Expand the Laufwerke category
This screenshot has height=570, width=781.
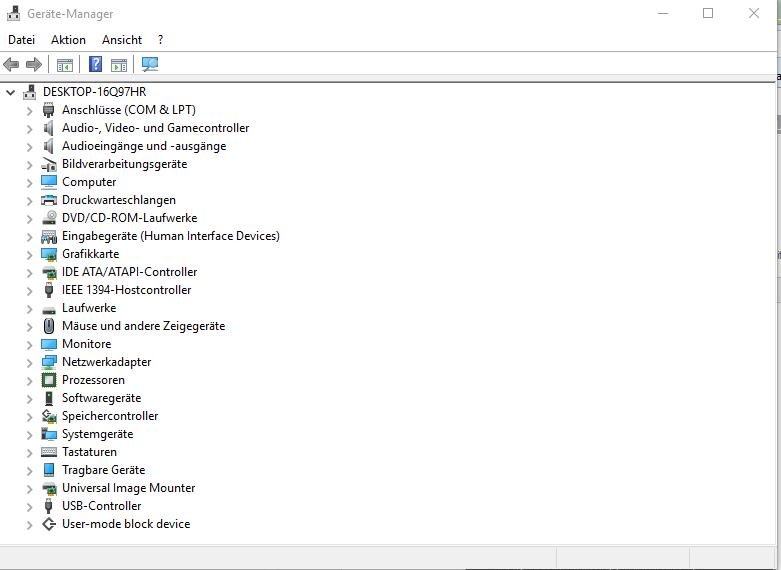click(x=29, y=308)
